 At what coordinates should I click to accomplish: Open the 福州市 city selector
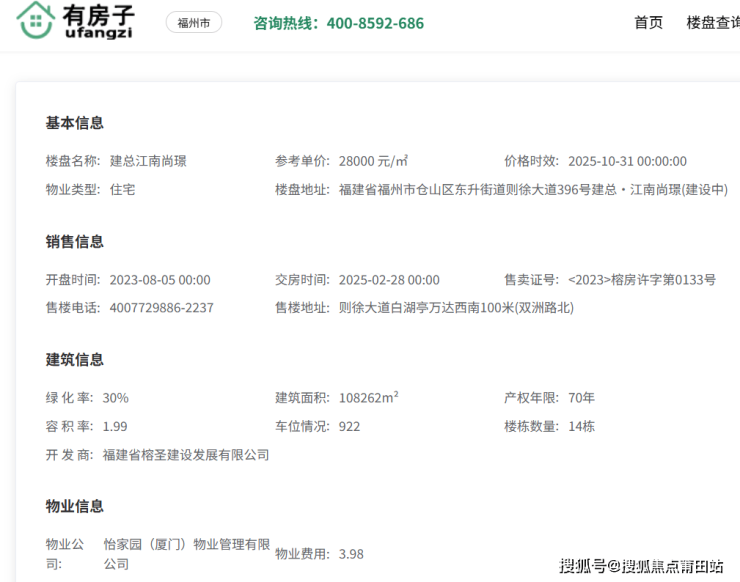coord(194,23)
